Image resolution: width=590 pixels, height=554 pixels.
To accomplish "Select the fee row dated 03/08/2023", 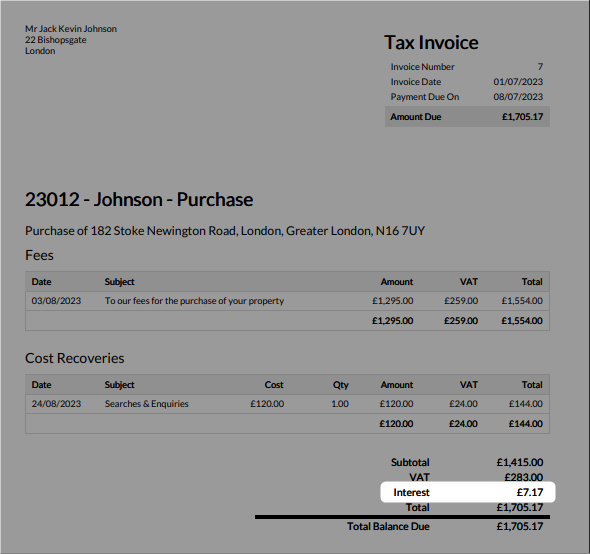I will 287,301.
